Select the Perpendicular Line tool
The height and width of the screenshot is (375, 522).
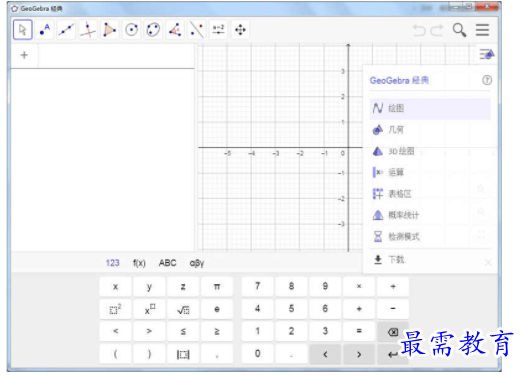point(88,30)
